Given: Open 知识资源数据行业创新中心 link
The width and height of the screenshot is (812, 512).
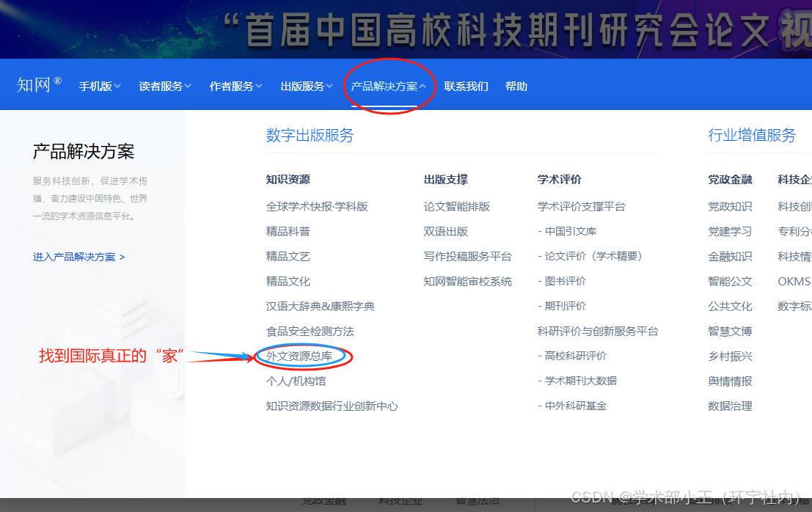Looking at the screenshot, I should pyautogui.click(x=332, y=406).
